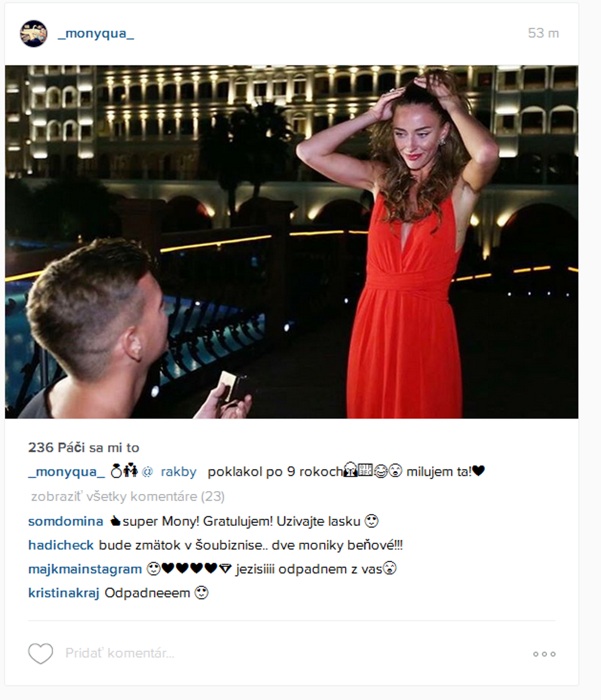Open hadicheck commenter profile
Viewport: 601px width, 700px height.
click(x=60, y=545)
